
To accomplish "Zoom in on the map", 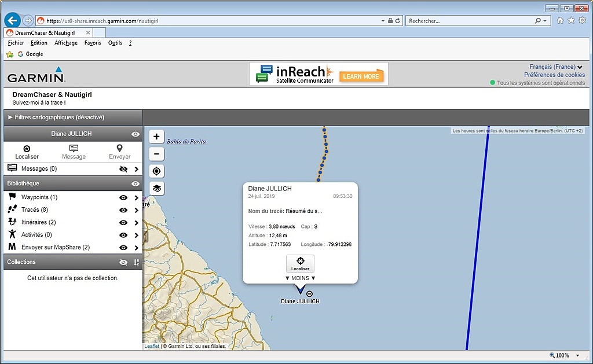I will 156,137.
